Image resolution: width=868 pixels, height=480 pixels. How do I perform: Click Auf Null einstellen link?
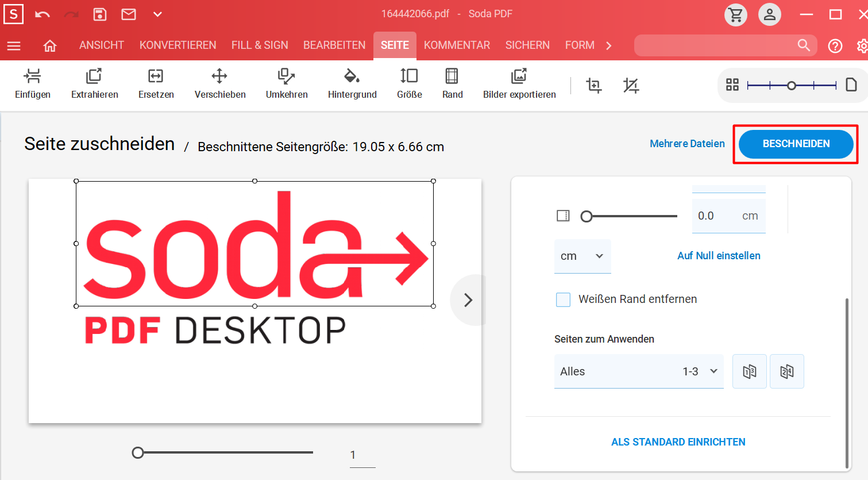pyautogui.click(x=719, y=256)
